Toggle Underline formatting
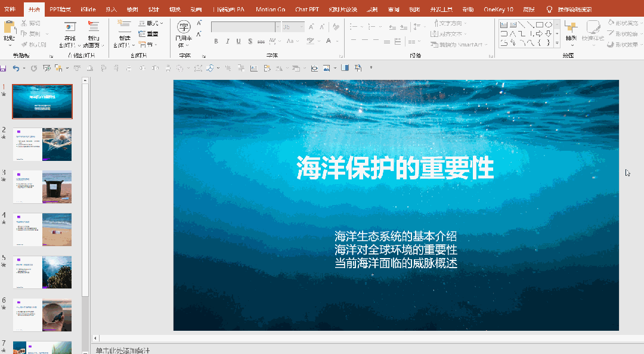Screen dimensions: 644x354 [238, 41]
